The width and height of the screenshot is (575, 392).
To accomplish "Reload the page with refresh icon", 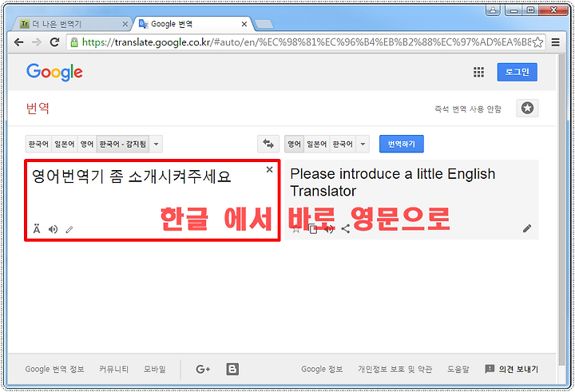I will point(54,42).
